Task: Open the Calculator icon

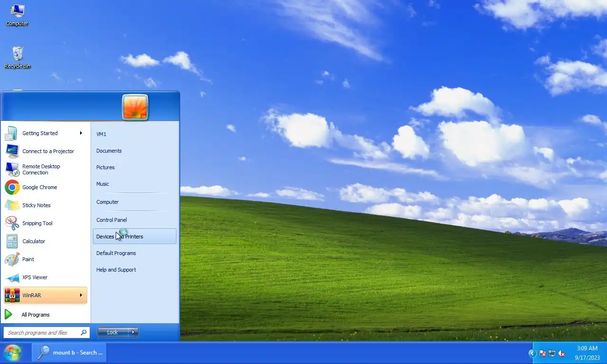Action: coord(12,241)
